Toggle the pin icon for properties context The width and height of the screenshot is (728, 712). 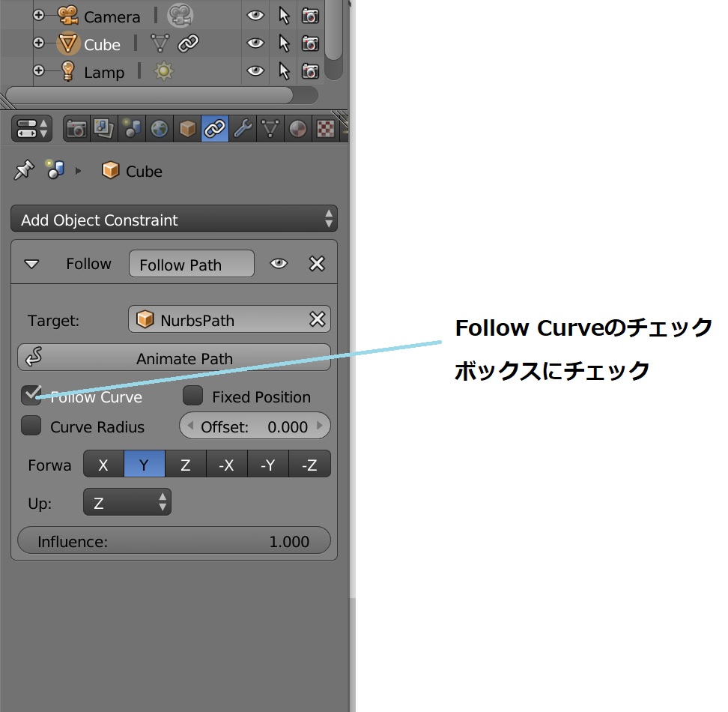point(24,170)
